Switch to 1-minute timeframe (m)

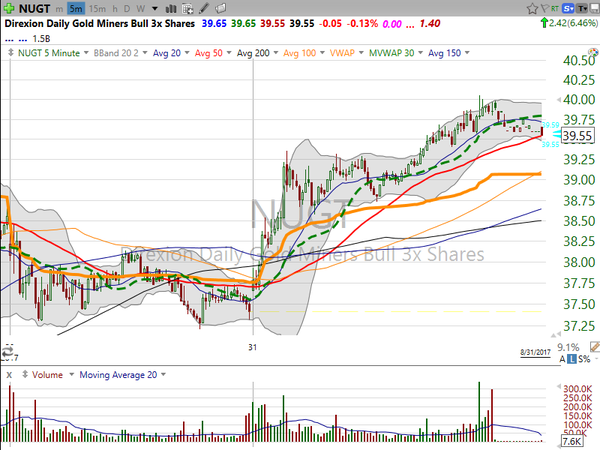59,9
